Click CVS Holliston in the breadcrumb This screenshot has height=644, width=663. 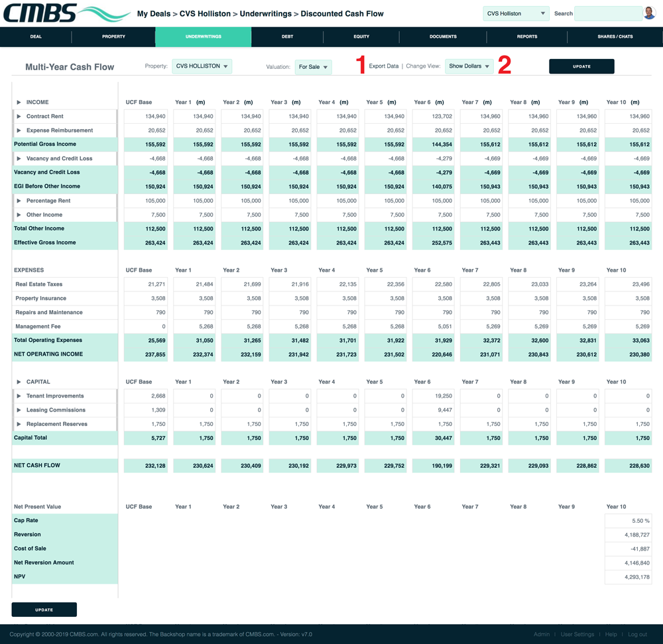205,14
